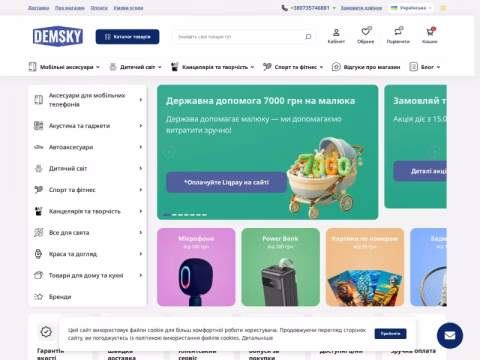The height and width of the screenshot is (360, 480).
Task: Click the Державна допомога 7000 грн banner
Action: click(267, 152)
